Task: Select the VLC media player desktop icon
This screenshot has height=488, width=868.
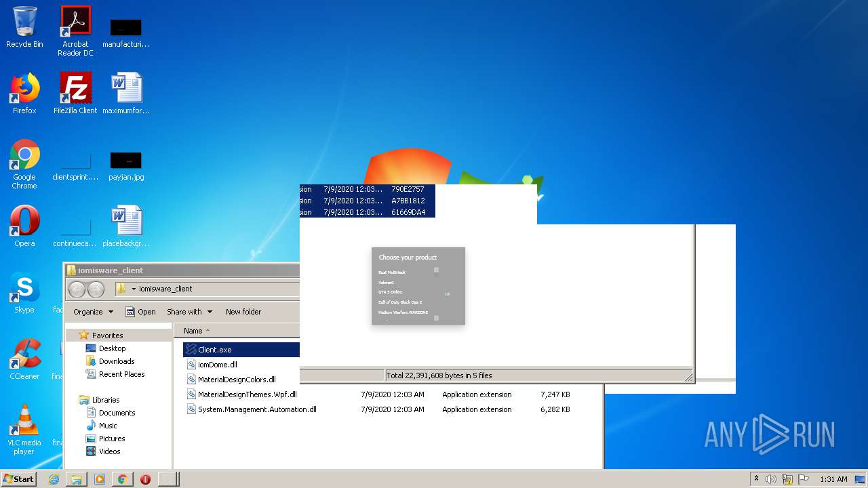Action: (24, 430)
